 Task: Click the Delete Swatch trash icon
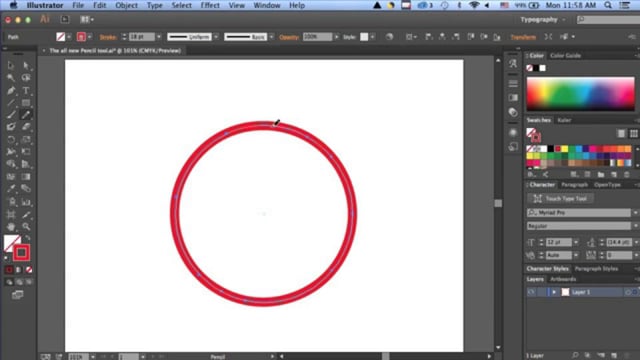(x=627, y=175)
